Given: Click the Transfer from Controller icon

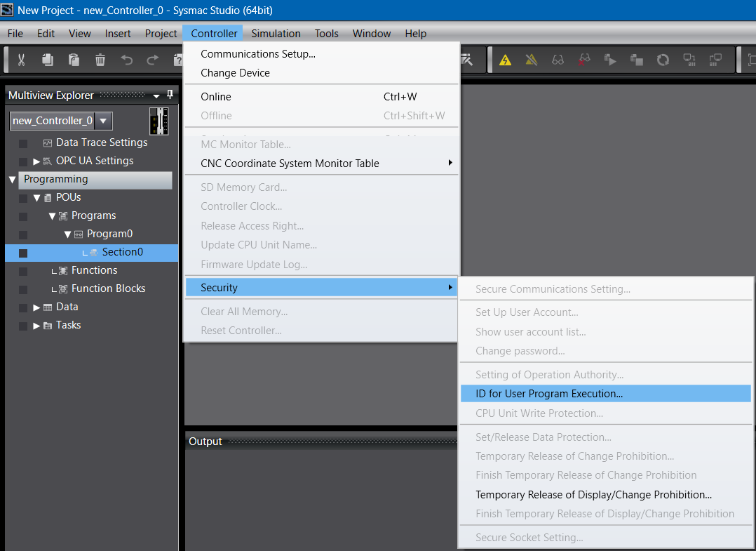Looking at the screenshot, I should (x=637, y=60).
